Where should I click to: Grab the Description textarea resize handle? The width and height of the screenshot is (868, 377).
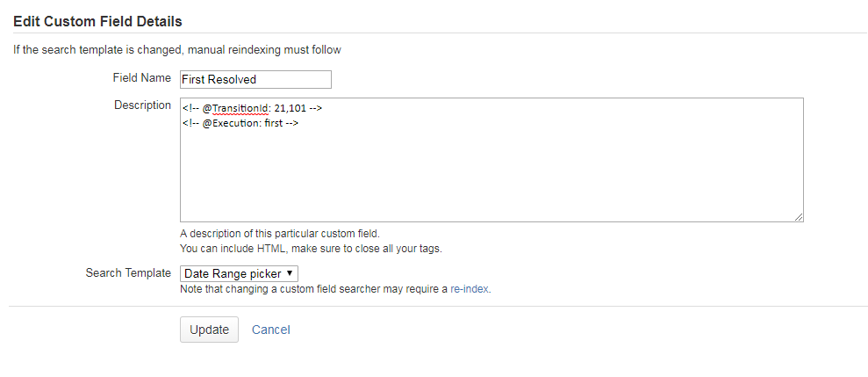[x=799, y=217]
